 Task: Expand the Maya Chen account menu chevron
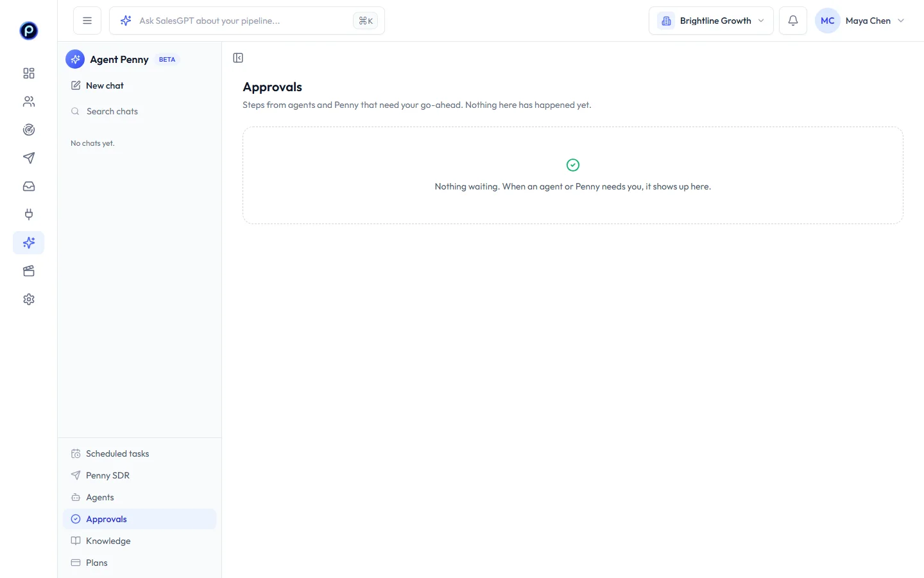tap(901, 21)
